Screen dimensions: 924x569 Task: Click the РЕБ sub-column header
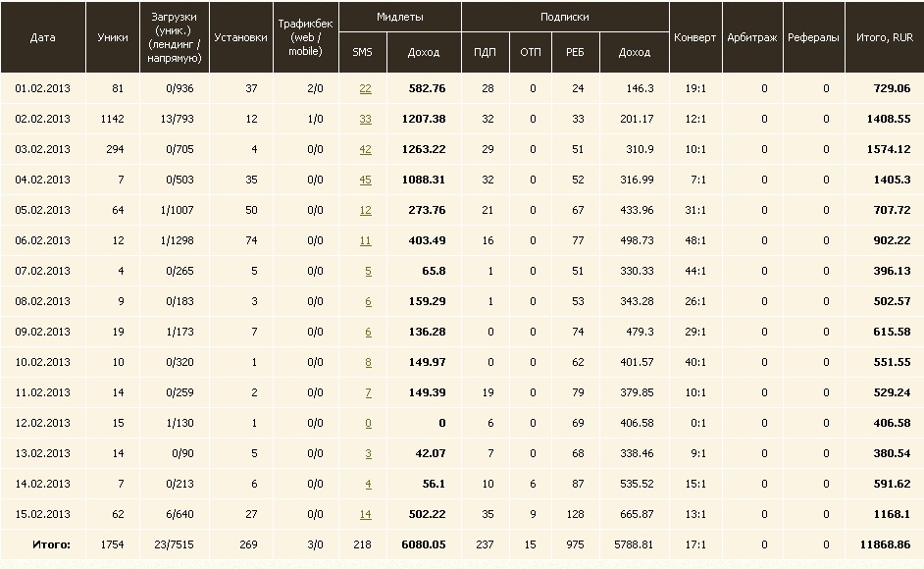point(575,52)
